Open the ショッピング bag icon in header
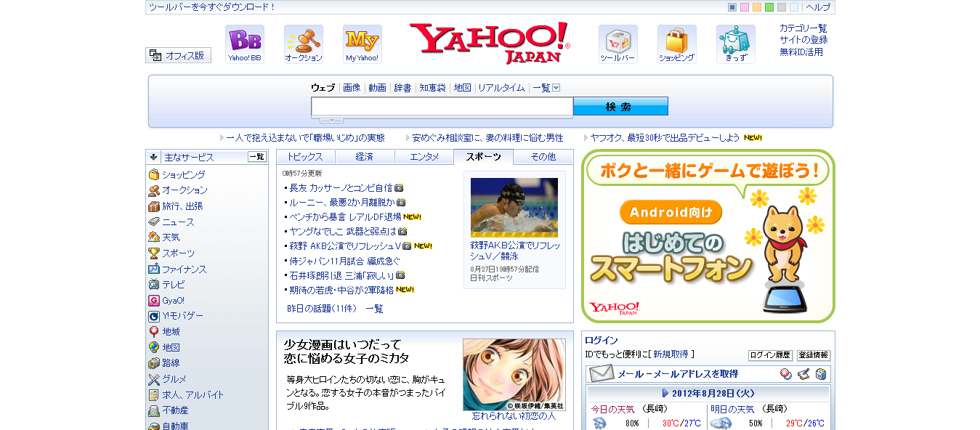The image size is (980, 430). pyautogui.click(x=677, y=44)
